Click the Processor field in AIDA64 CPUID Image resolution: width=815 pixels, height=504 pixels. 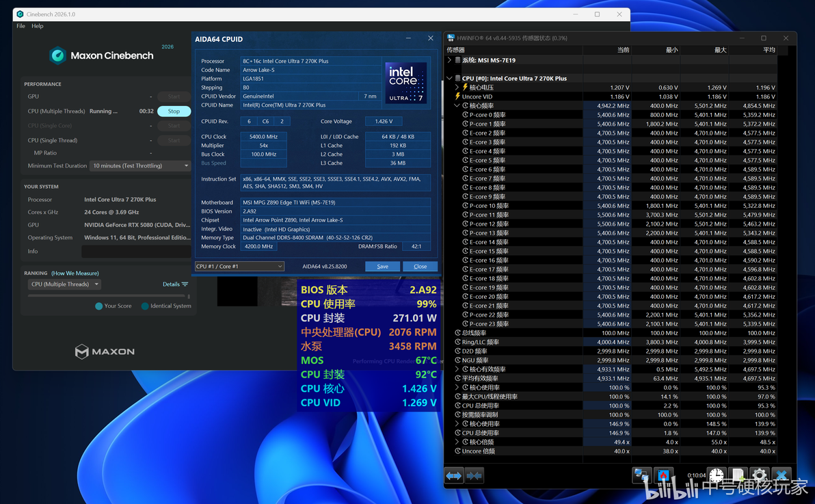pos(311,61)
